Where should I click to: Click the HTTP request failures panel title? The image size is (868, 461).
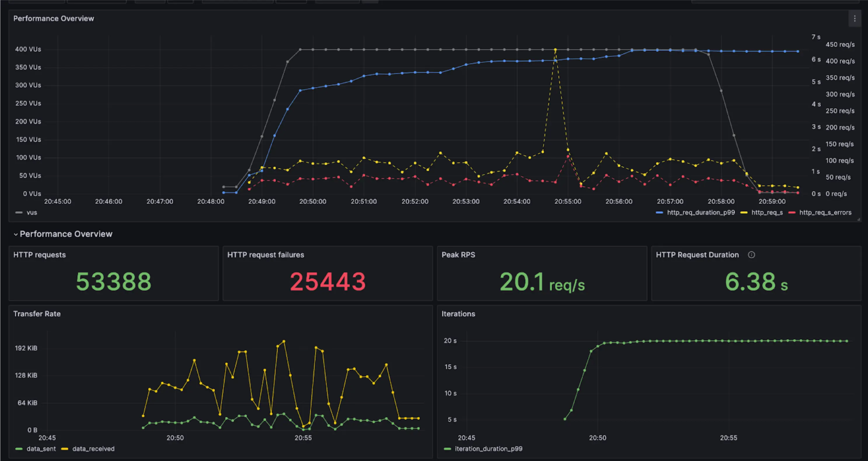click(266, 255)
